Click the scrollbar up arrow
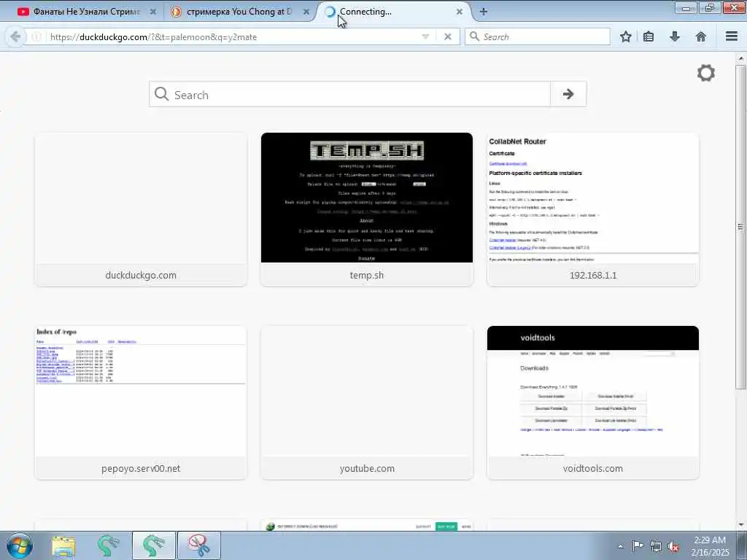Screen dimensions: 747x560 [740, 58]
